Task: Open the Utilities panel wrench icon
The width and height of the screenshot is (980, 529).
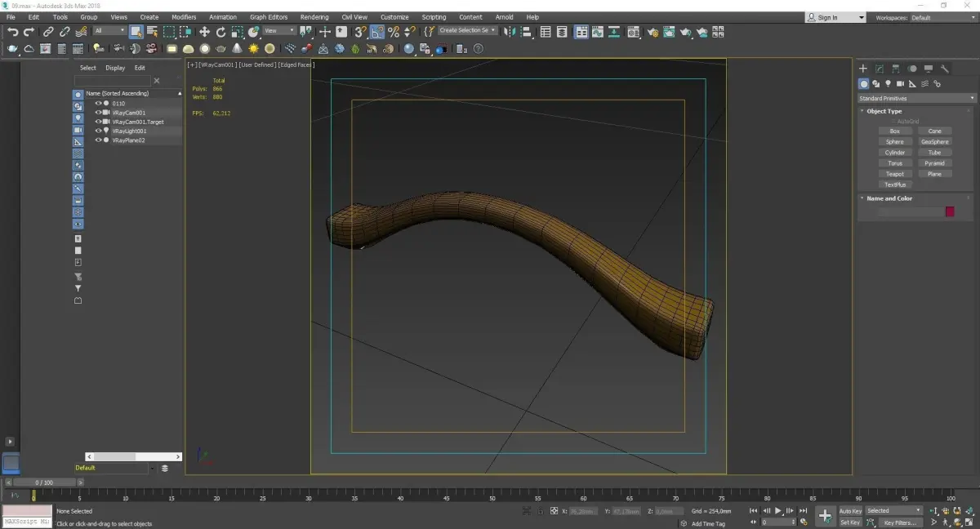Action: [945, 69]
